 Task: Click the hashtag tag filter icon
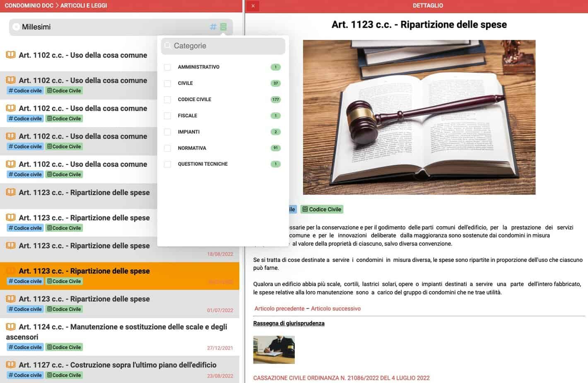click(x=213, y=27)
